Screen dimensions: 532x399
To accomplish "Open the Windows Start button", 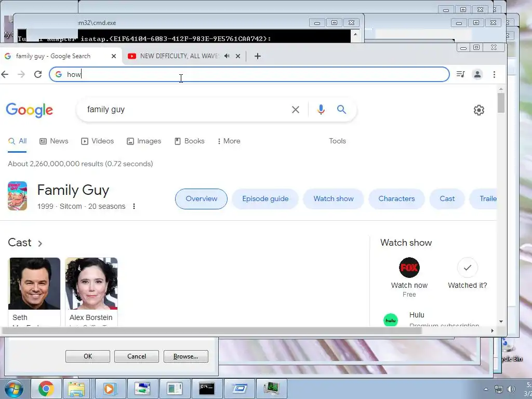I will (x=14, y=389).
